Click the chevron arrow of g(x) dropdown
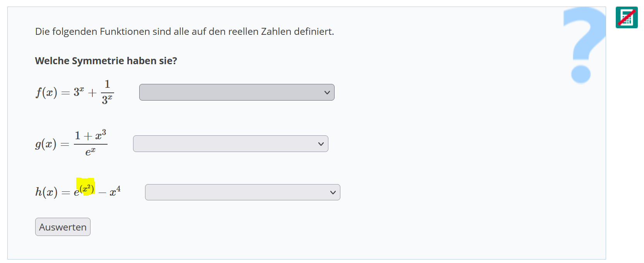Image resolution: width=644 pixels, height=263 pixels. pyautogui.click(x=321, y=144)
